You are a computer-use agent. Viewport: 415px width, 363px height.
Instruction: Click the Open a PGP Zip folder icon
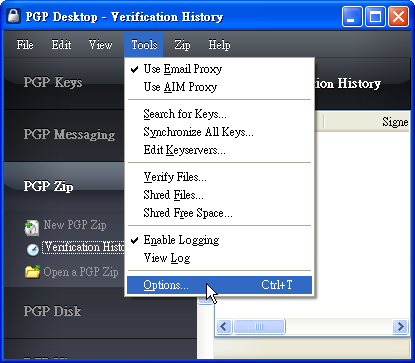coord(32,272)
